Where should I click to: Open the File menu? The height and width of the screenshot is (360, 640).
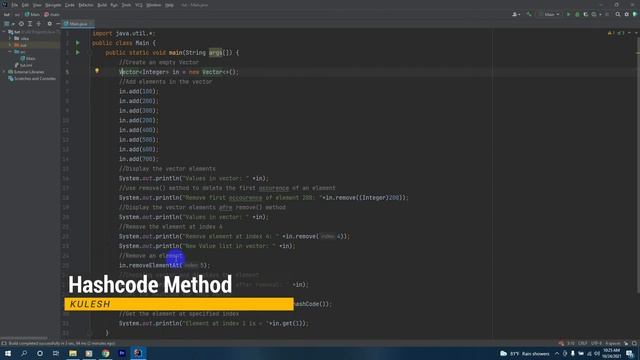(x=15, y=5)
